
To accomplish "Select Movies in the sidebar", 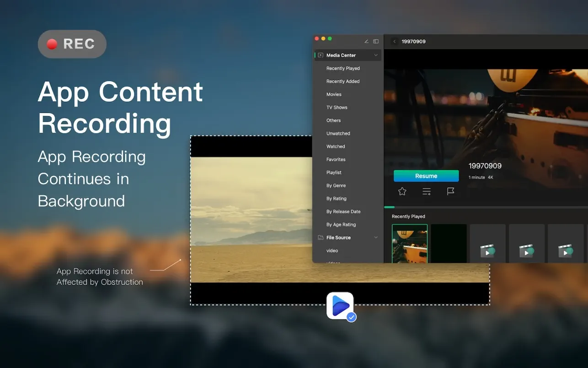I will point(334,94).
